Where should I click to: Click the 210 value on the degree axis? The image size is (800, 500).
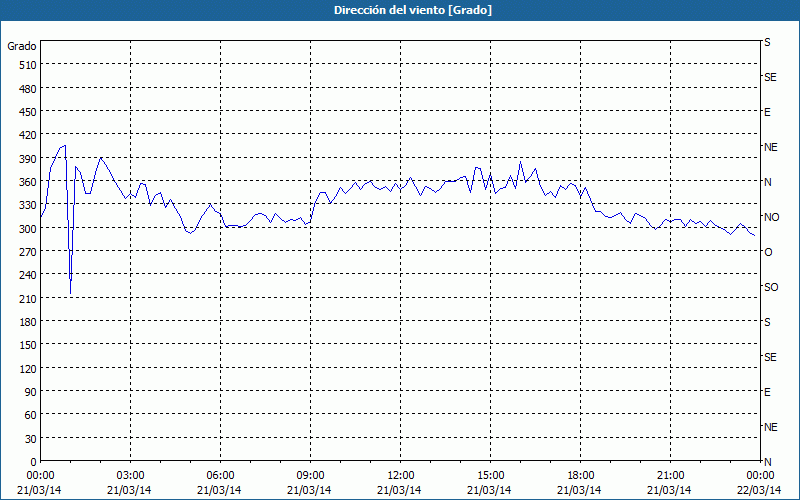28,298
